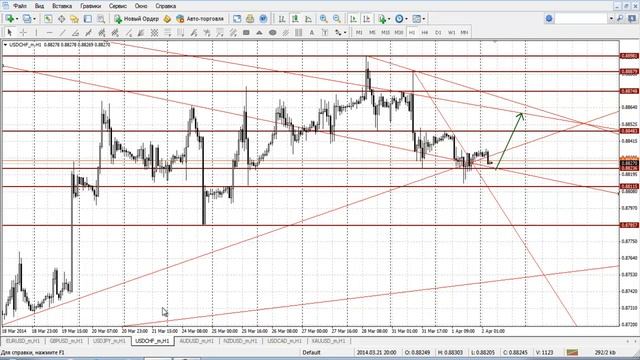This screenshot has width=640, height=360.
Task: Switch timeframe to M1
Action: (359, 32)
